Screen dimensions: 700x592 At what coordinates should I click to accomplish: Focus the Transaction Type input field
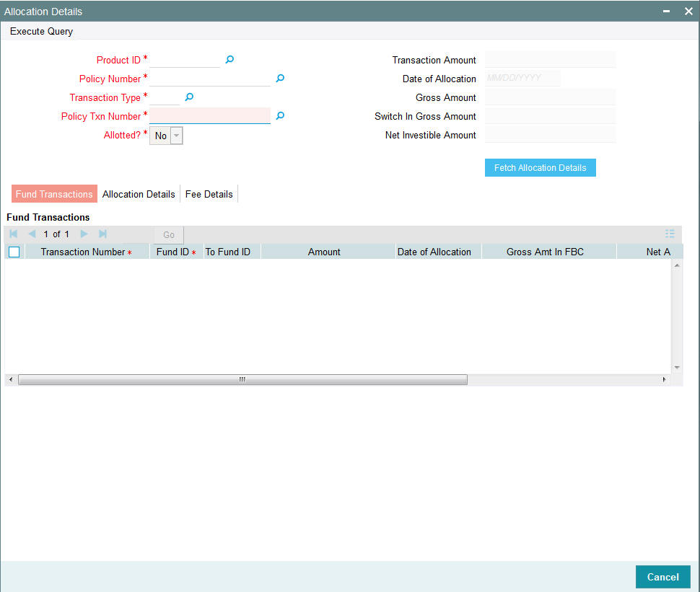click(165, 97)
